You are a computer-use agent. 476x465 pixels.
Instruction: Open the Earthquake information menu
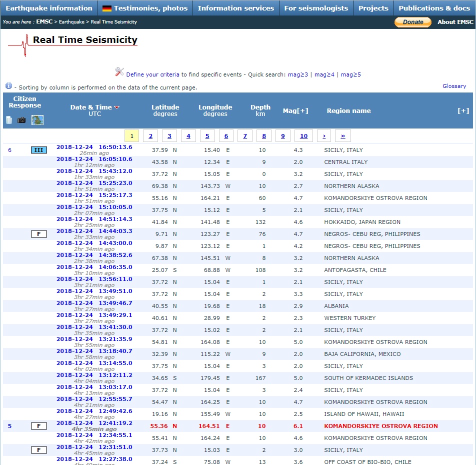(x=49, y=8)
